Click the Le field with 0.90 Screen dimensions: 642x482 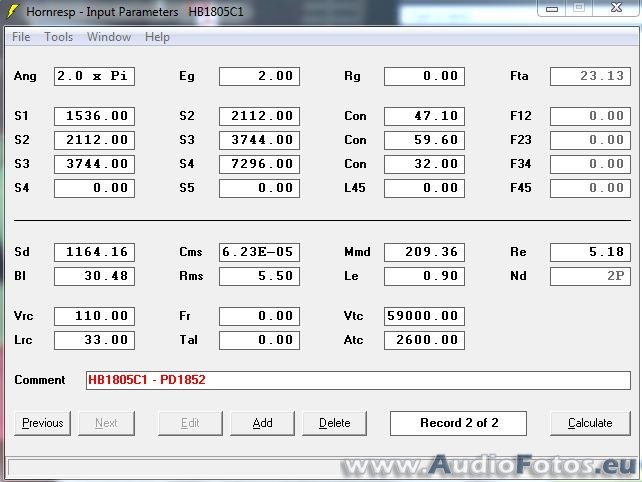(424, 276)
